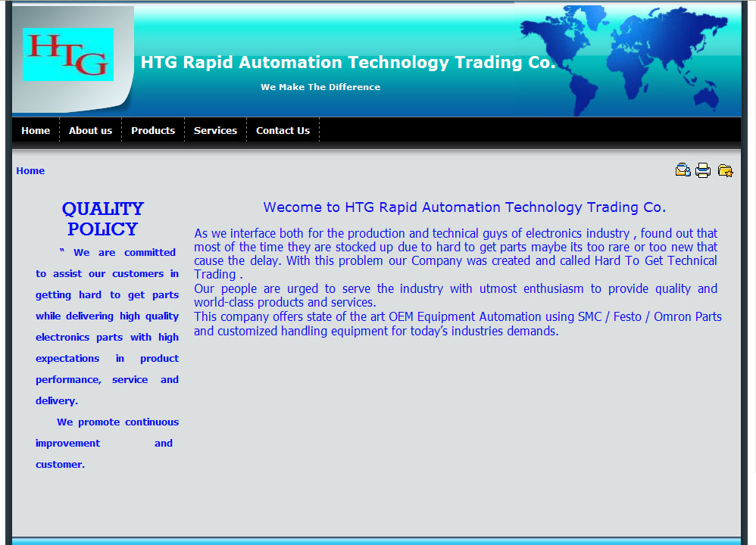Click the 'We promote continuous' policy line

pyautogui.click(x=117, y=422)
